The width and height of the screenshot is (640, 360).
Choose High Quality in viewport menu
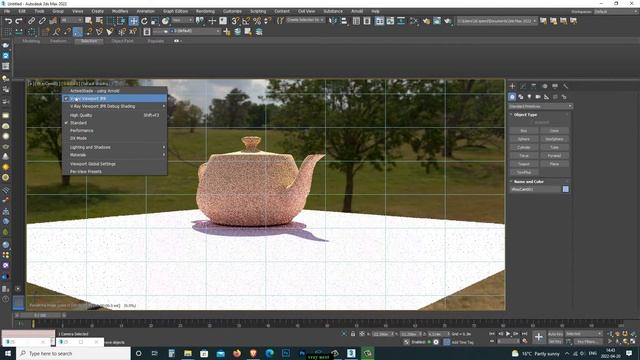click(115, 116)
